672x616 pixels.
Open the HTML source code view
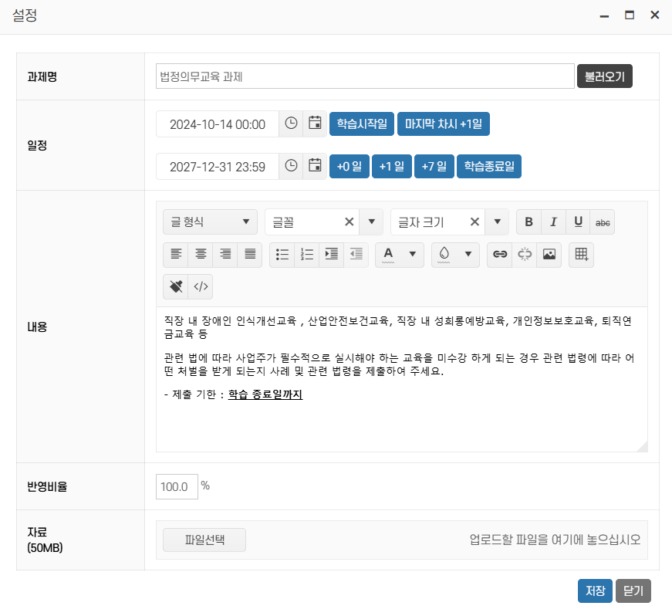click(201, 286)
